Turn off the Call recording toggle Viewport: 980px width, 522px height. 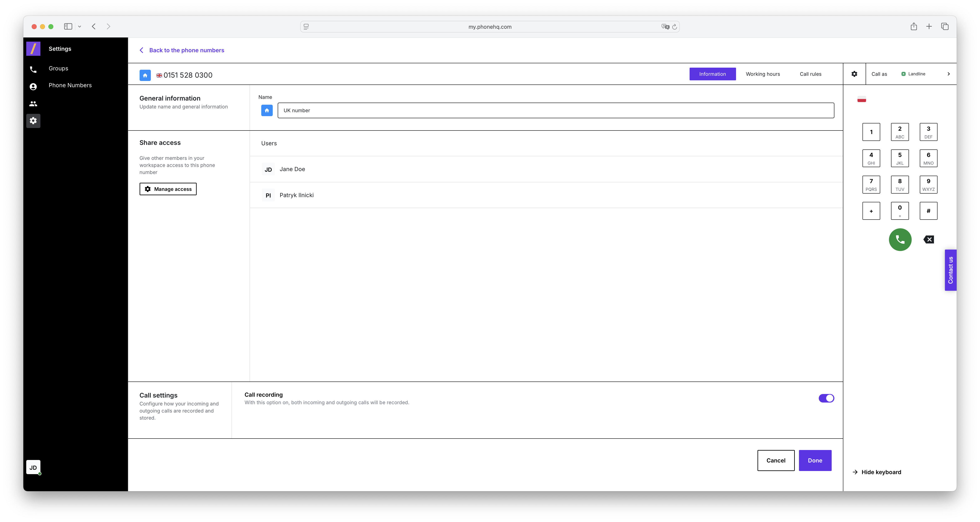pos(826,398)
